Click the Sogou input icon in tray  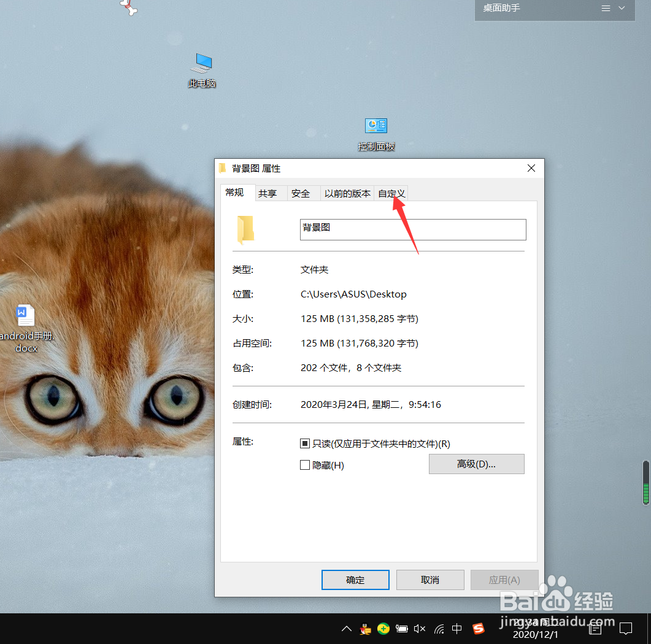click(x=478, y=629)
